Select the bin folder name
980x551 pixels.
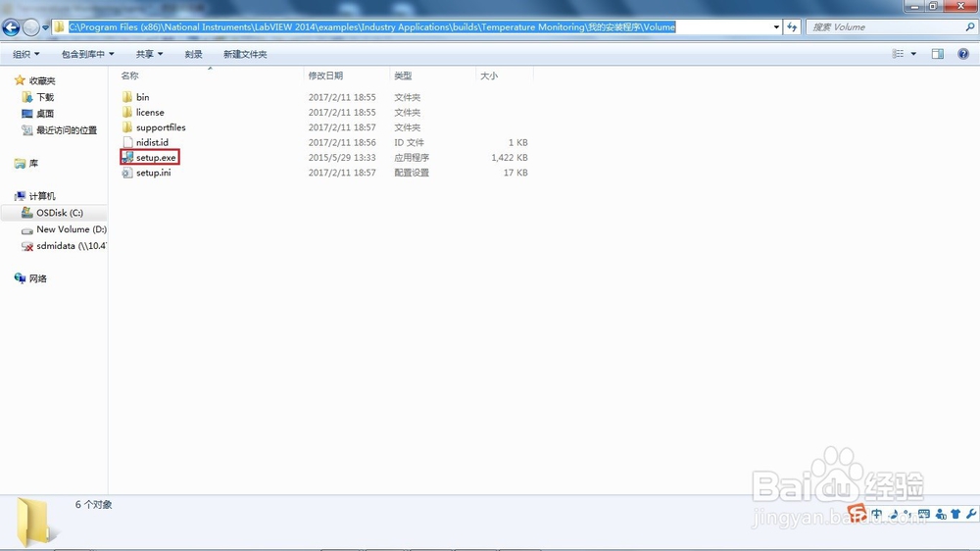pos(142,97)
